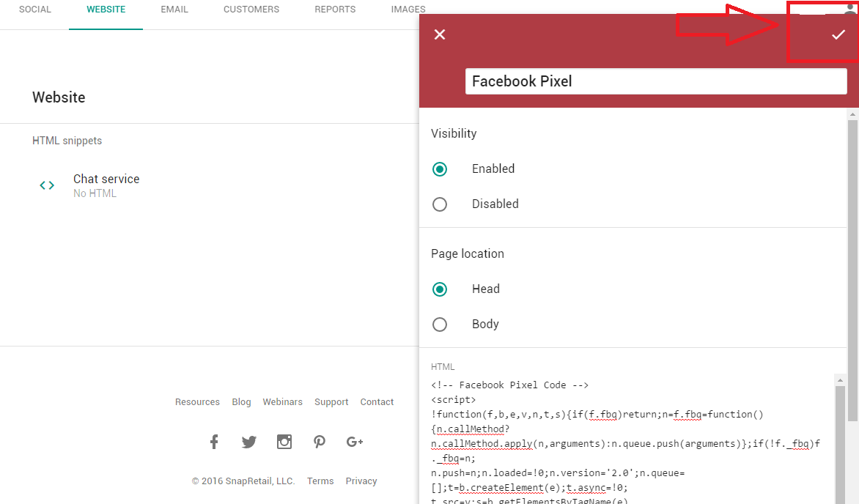This screenshot has height=504, width=859.
Task: Open the Twitter icon in footer
Action: coord(249,442)
